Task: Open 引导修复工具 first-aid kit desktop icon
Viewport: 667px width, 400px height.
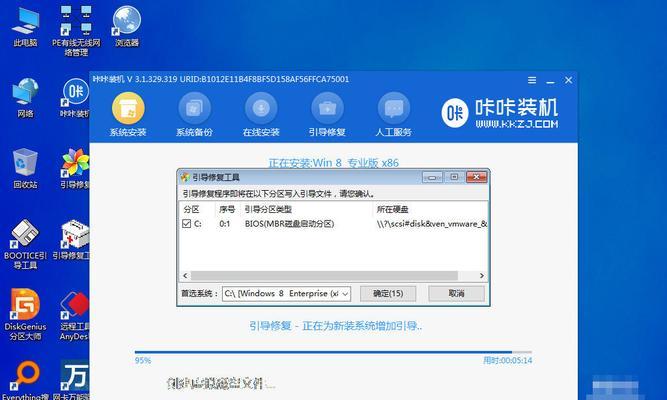Action: pos(72,240)
